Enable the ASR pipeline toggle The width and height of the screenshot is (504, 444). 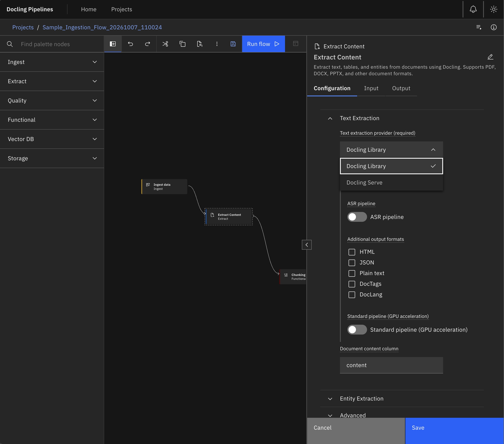(357, 217)
